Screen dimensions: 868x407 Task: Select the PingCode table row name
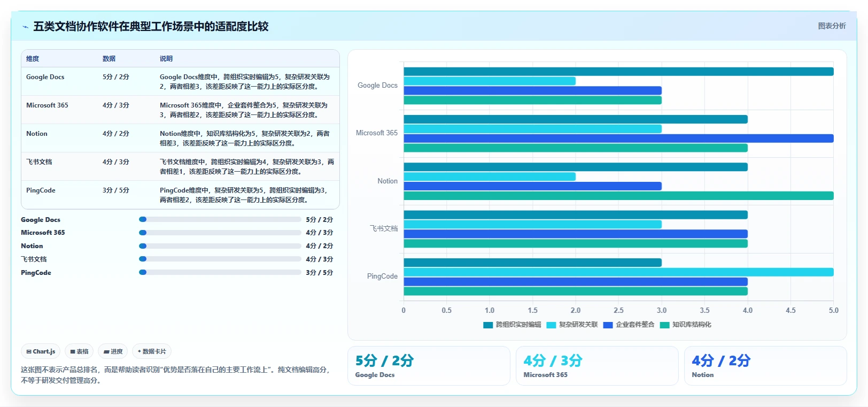(41, 190)
